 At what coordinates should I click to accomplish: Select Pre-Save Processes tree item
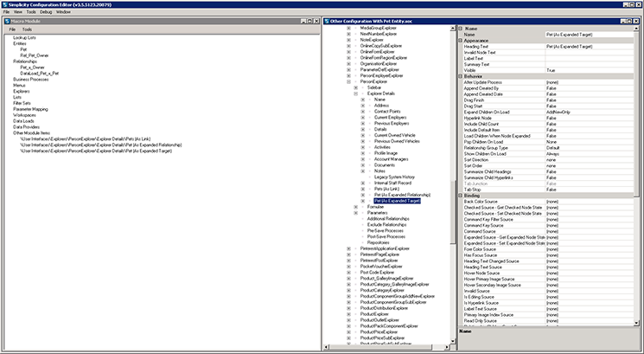tap(386, 230)
